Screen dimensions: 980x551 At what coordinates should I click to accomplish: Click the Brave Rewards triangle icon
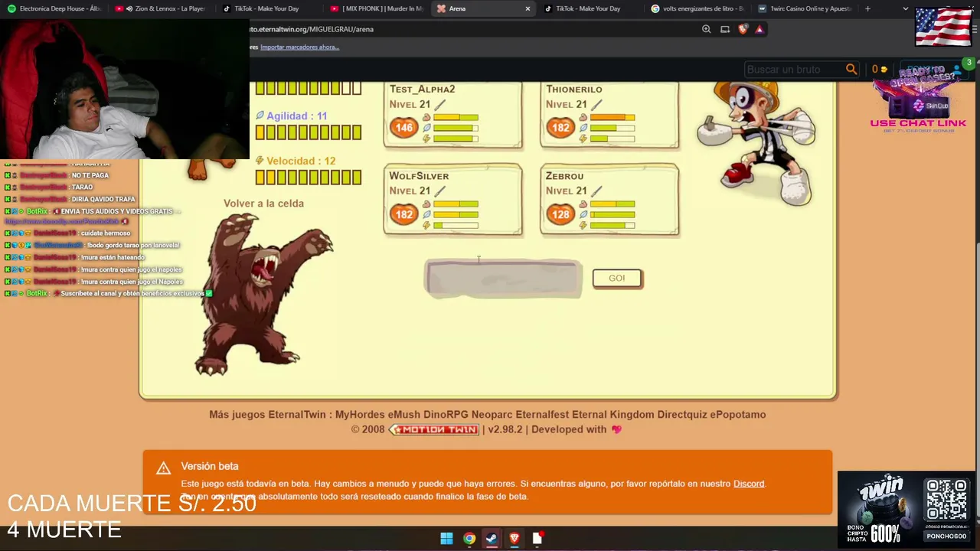[759, 29]
